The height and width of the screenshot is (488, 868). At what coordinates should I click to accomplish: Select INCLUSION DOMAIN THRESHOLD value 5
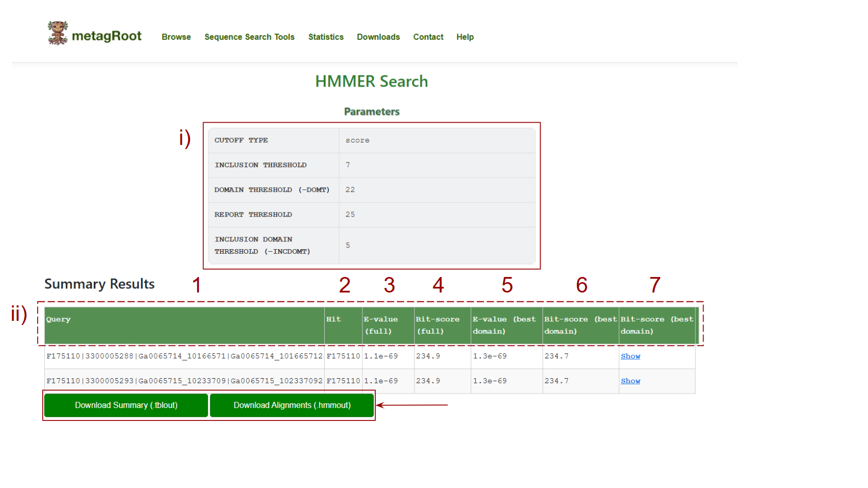click(x=348, y=246)
